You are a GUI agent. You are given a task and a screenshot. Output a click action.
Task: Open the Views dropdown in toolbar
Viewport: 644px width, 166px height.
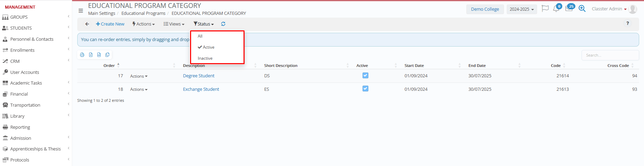click(174, 24)
